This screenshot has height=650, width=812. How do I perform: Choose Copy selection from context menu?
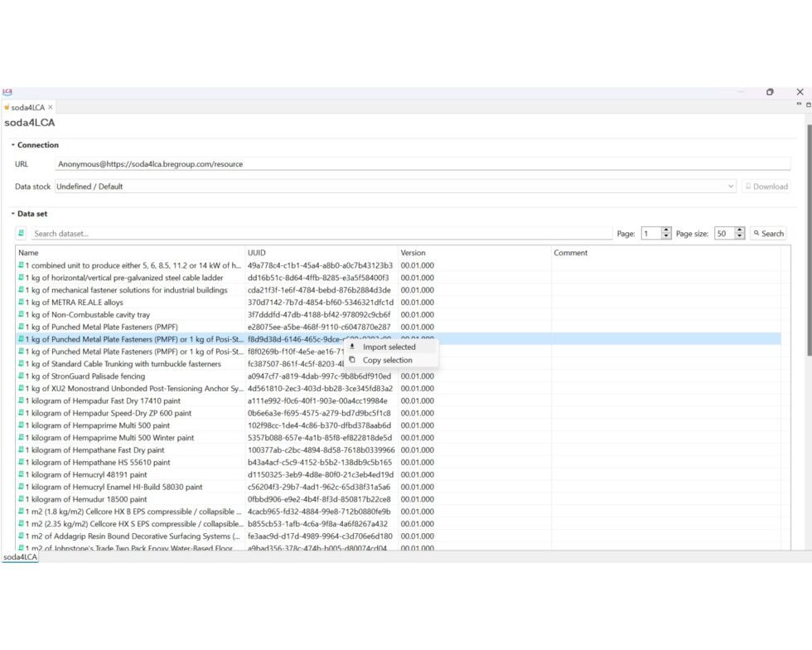click(x=387, y=361)
